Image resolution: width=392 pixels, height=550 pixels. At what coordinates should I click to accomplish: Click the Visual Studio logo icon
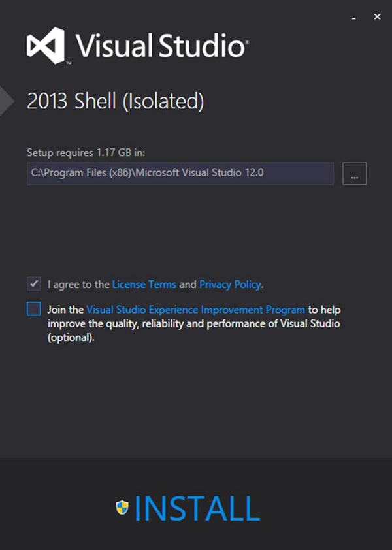pyautogui.click(x=46, y=45)
